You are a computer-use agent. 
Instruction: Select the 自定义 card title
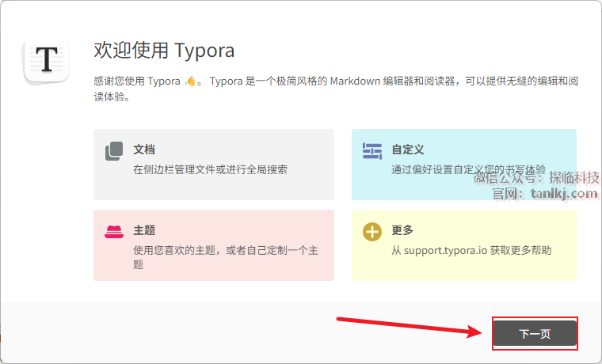pyautogui.click(x=408, y=149)
